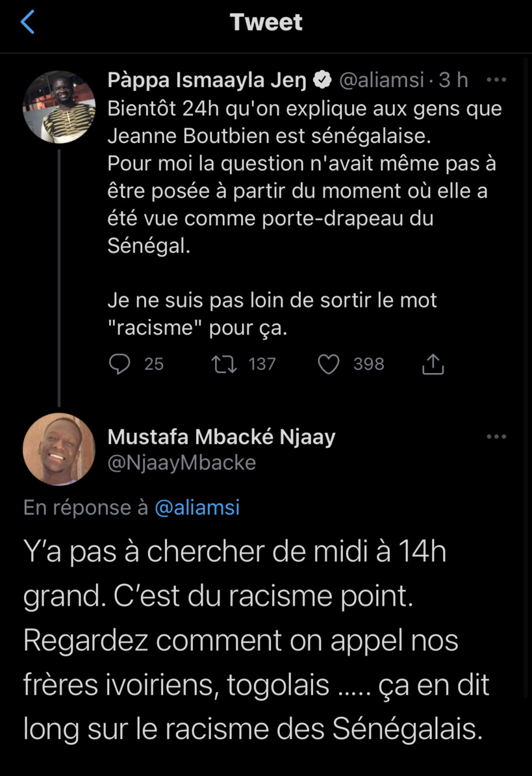Click the @NjaayMbacke handle

coord(181,463)
